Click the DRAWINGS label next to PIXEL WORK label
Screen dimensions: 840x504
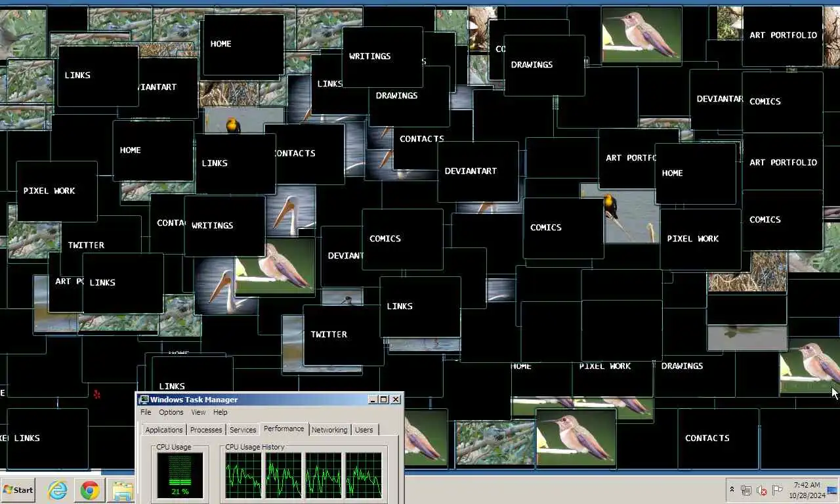(682, 366)
